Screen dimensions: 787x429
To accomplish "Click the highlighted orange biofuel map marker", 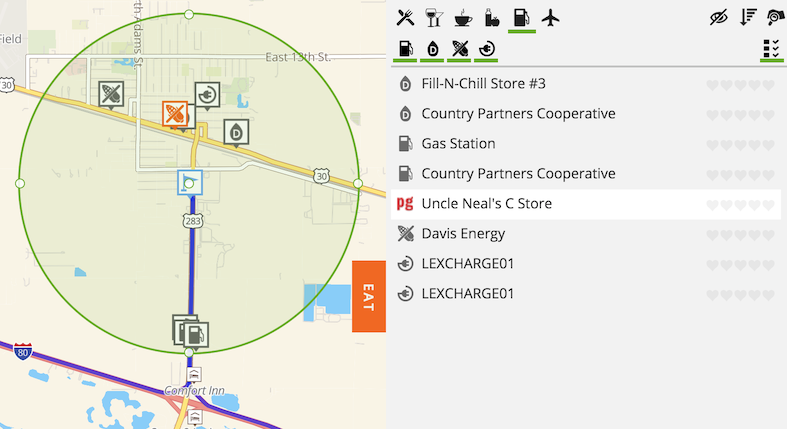I will pos(175,114).
